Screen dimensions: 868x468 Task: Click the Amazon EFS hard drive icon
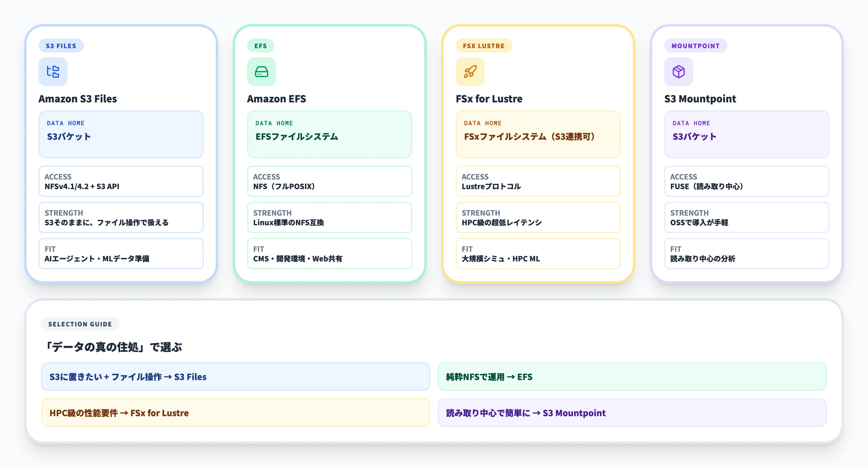point(262,72)
